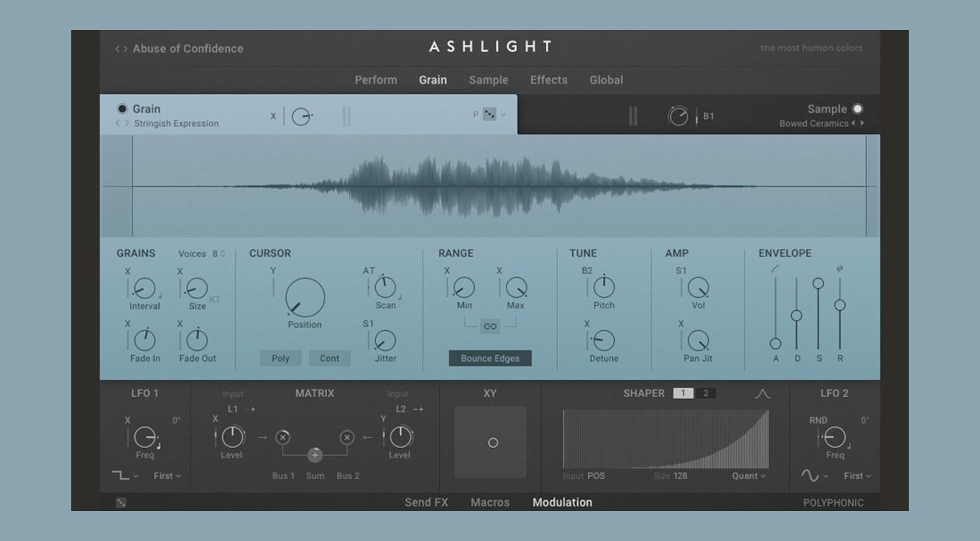Click the Matrix L2 Level knob
Image resolution: width=980 pixels, height=541 pixels.
click(x=400, y=437)
